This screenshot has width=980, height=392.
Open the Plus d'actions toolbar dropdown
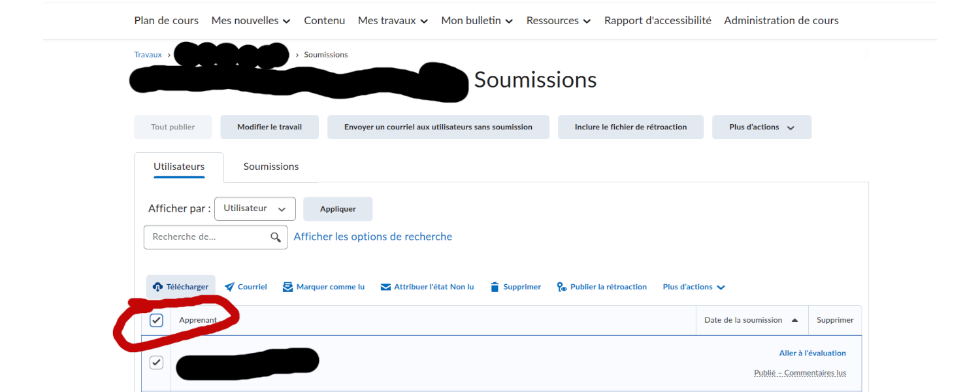click(x=693, y=287)
